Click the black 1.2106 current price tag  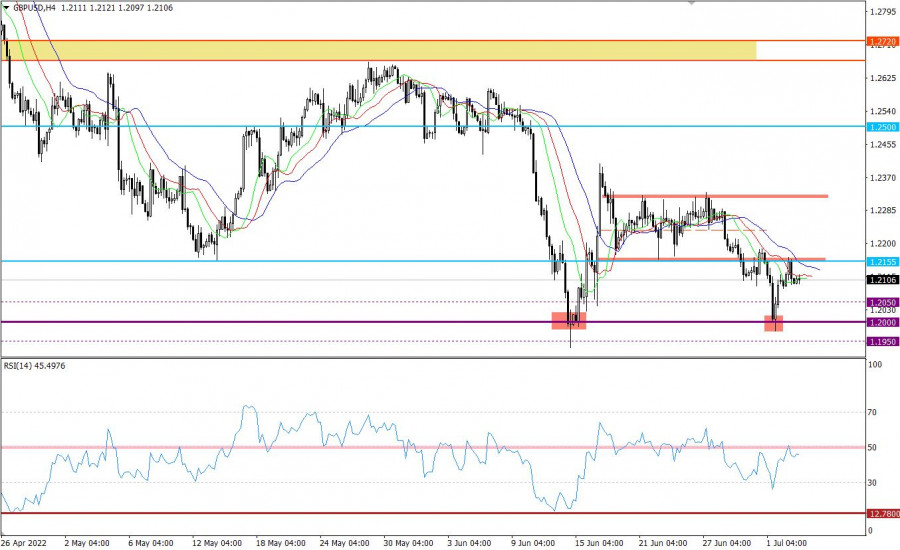tap(883, 280)
